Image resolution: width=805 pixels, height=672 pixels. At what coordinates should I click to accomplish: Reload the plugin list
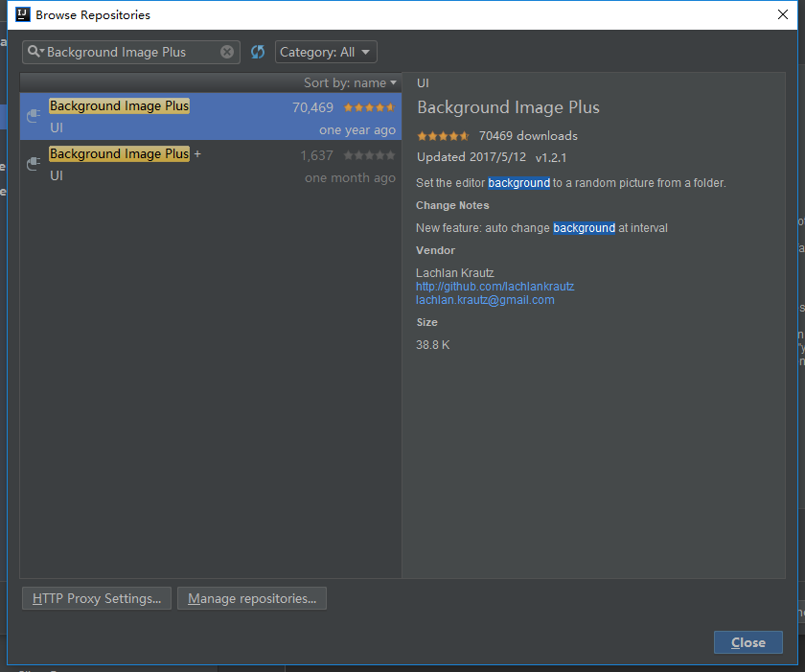(258, 52)
